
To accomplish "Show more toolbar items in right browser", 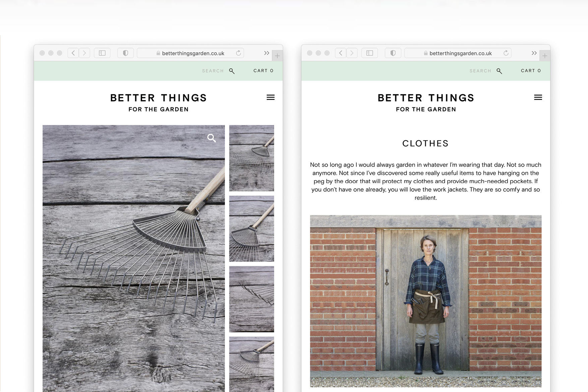I will 534,53.
